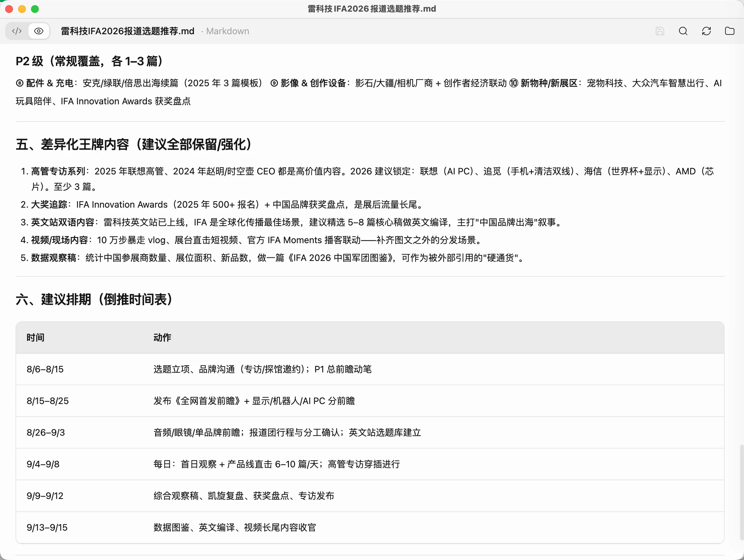Click heading 六、建议排期（倒推时间表）
Viewport: 744px width, 560px height.
[x=94, y=299]
